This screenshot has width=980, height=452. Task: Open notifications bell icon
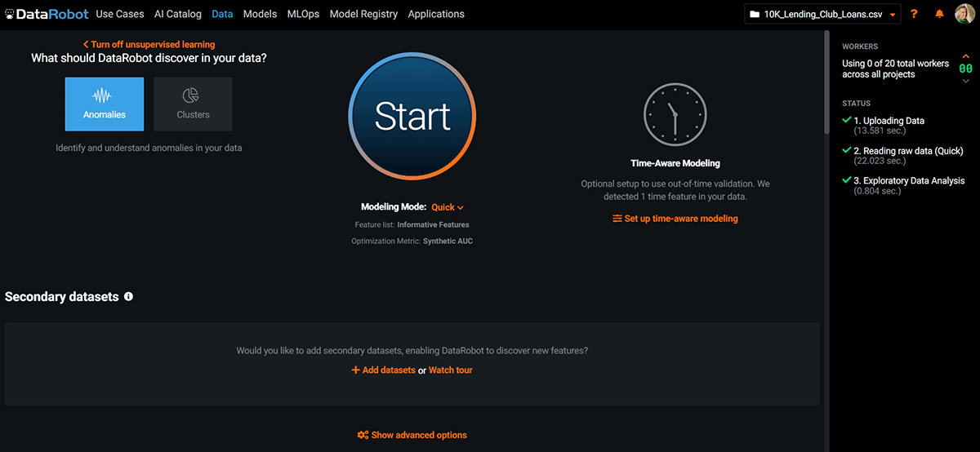(938, 15)
